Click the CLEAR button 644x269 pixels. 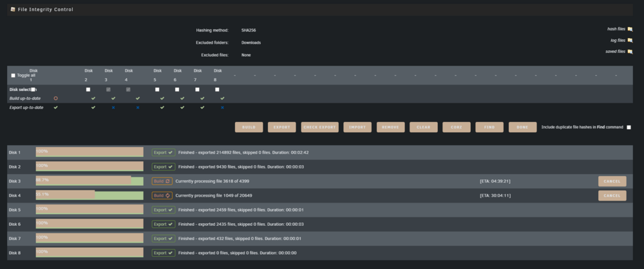424,127
